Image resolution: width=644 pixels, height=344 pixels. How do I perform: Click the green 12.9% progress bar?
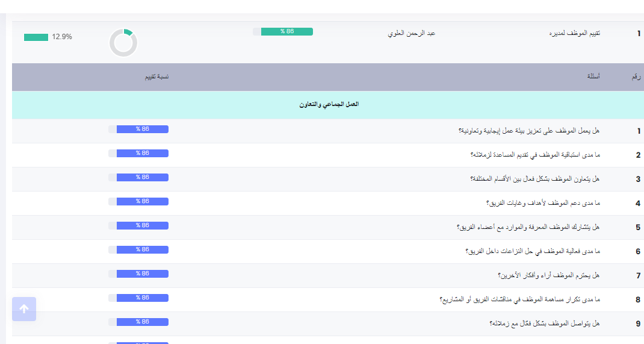tap(36, 37)
